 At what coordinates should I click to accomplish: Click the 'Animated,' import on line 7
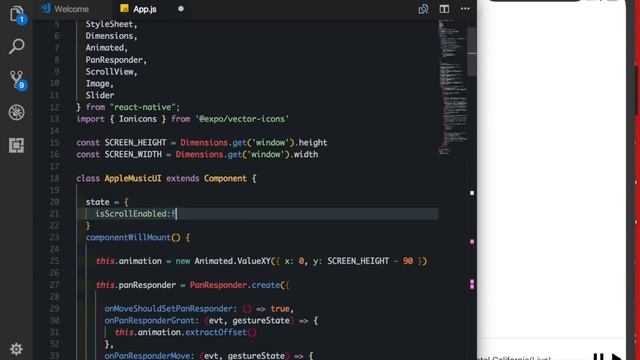pos(107,48)
